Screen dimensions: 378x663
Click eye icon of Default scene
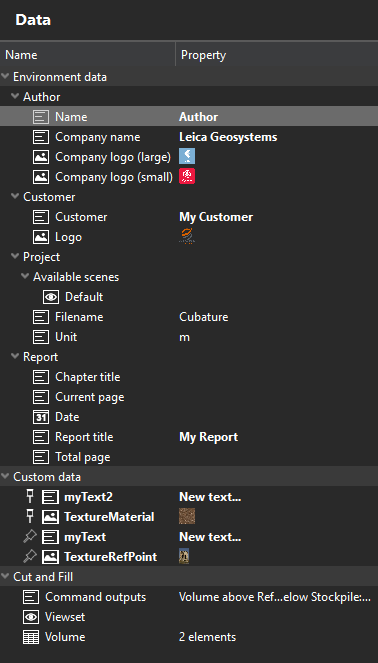[x=51, y=297]
